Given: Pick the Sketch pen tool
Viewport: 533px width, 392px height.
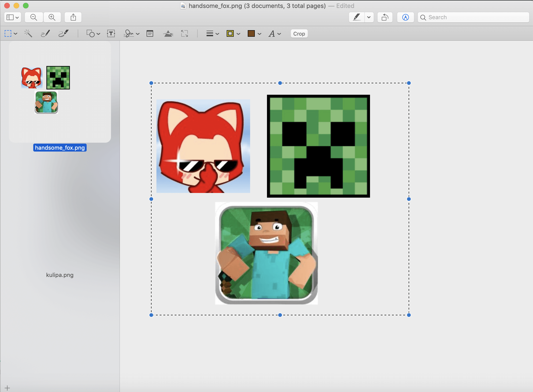Looking at the screenshot, I should (45, 33).
